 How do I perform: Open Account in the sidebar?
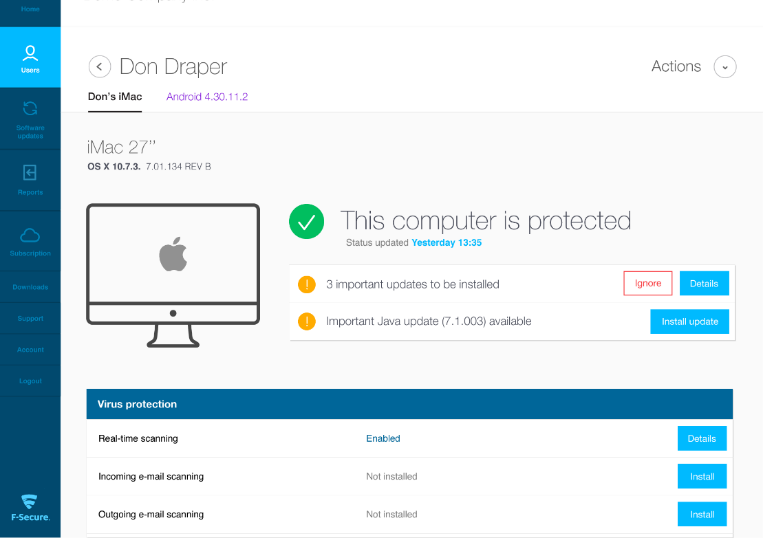(30, 349)
